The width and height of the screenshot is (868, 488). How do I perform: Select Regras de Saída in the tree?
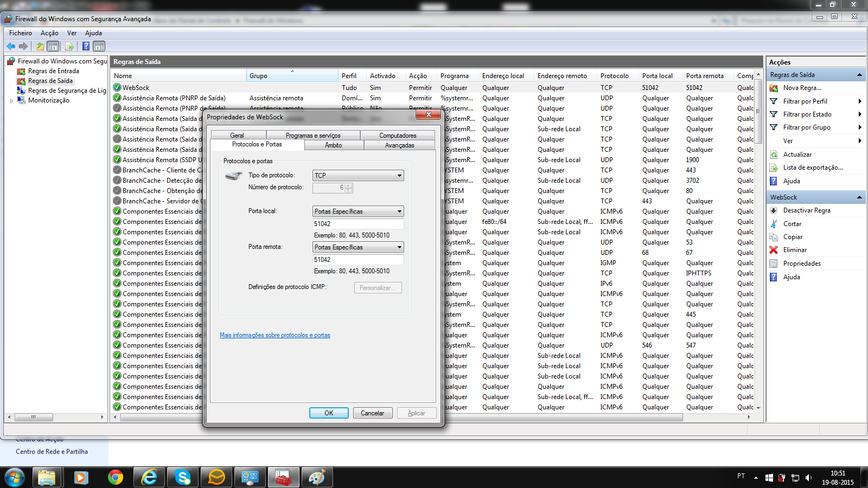(x=50, y=81)
